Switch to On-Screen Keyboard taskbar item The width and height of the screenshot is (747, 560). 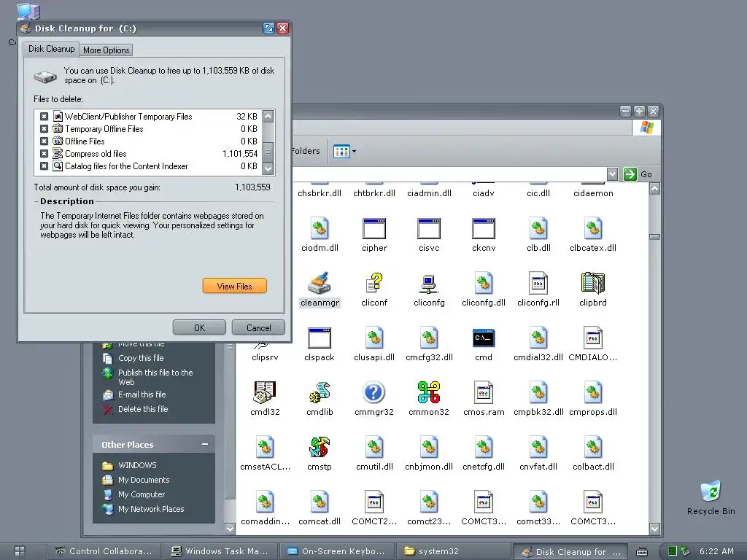point(336,551)
